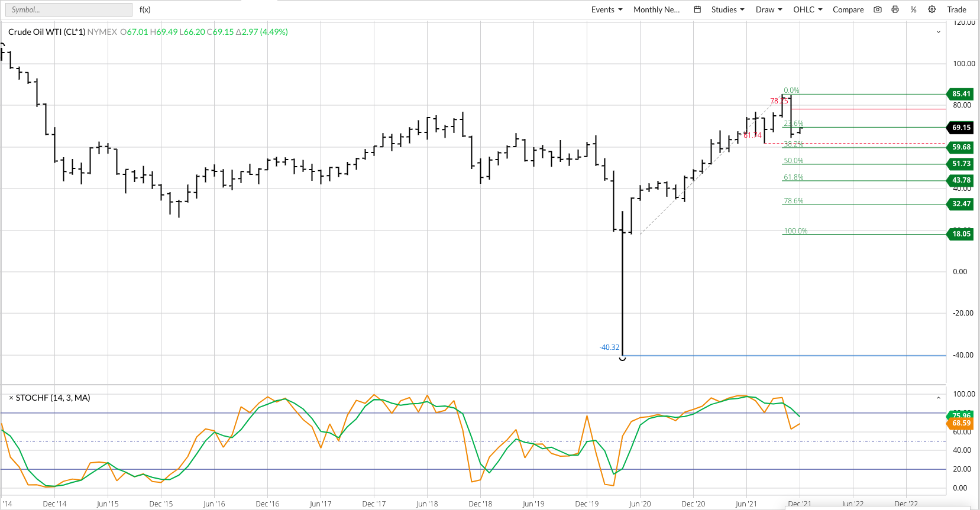Click the blue -40.32 horizontal line
The height and width of the screenshot is (510, 980).
pyautogui.click(x=769, y=356)
